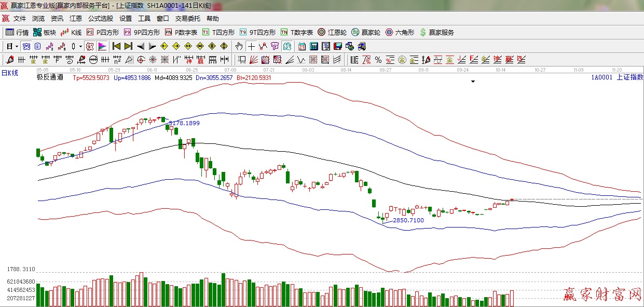Open the calculator icon in toolbar

313,46
